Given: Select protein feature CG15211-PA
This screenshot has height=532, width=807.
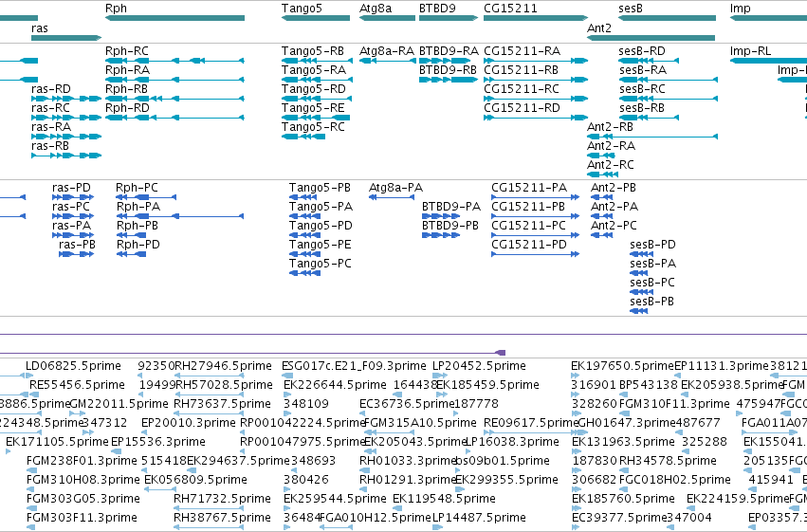Looking at the screenshot, I should click(x=535, y=197).
